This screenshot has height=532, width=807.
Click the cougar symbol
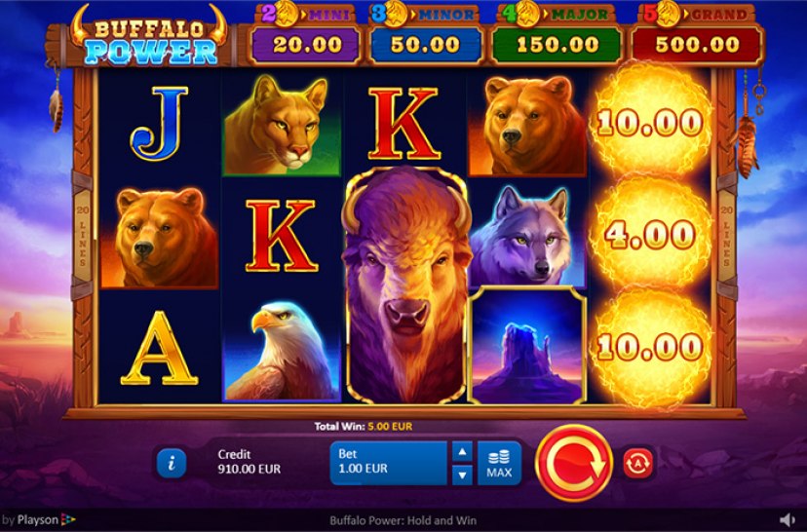pos(282,125)
